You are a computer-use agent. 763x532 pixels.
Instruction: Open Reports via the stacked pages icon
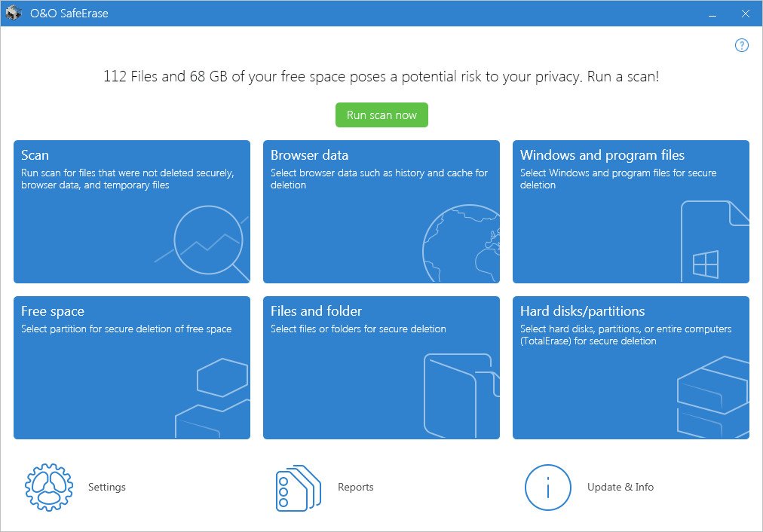coord(298,488)
